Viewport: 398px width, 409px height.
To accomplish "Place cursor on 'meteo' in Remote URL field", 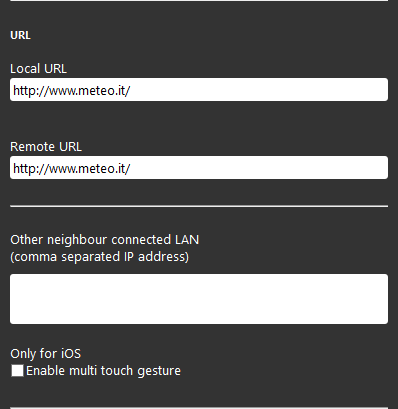I will tap(95, 168).
